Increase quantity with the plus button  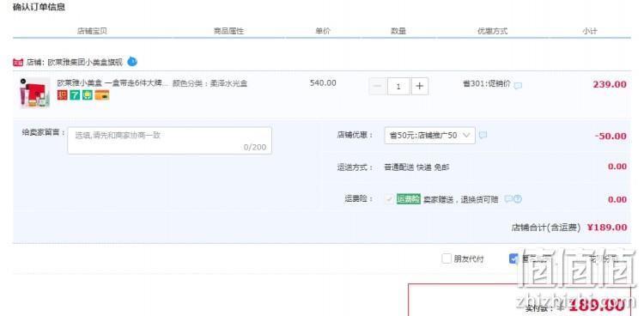pos(420,86)
